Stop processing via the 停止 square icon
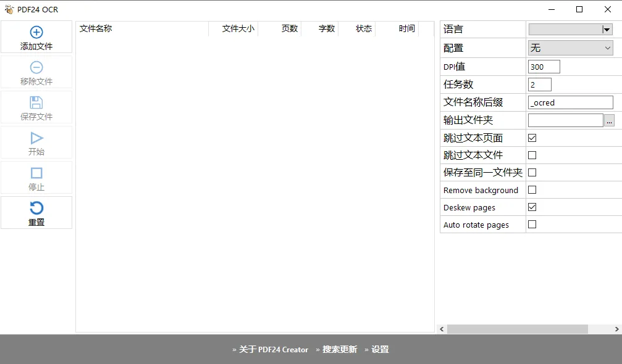 pos(36,173)
